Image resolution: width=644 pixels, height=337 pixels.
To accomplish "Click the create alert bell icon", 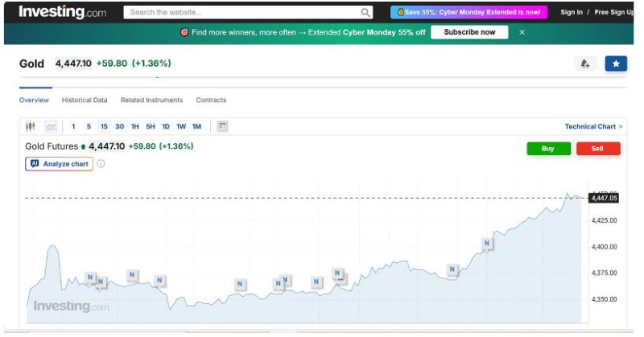I will (x=585, y=64).
